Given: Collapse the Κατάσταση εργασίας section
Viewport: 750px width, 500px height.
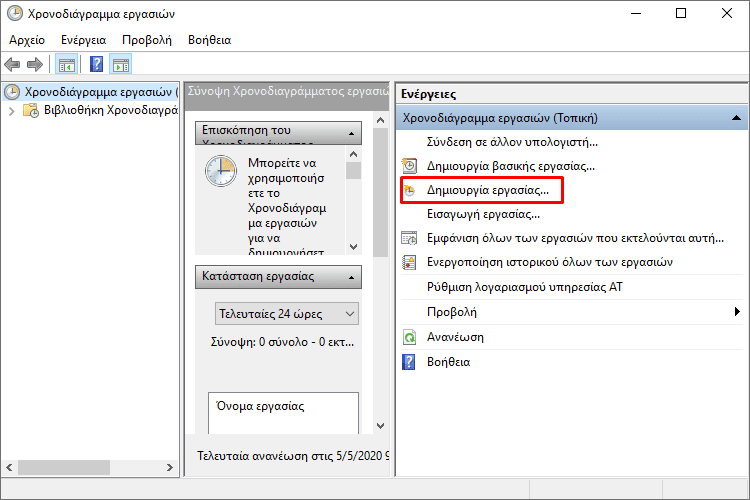Looking at the screenshot, I should [352, 276].
